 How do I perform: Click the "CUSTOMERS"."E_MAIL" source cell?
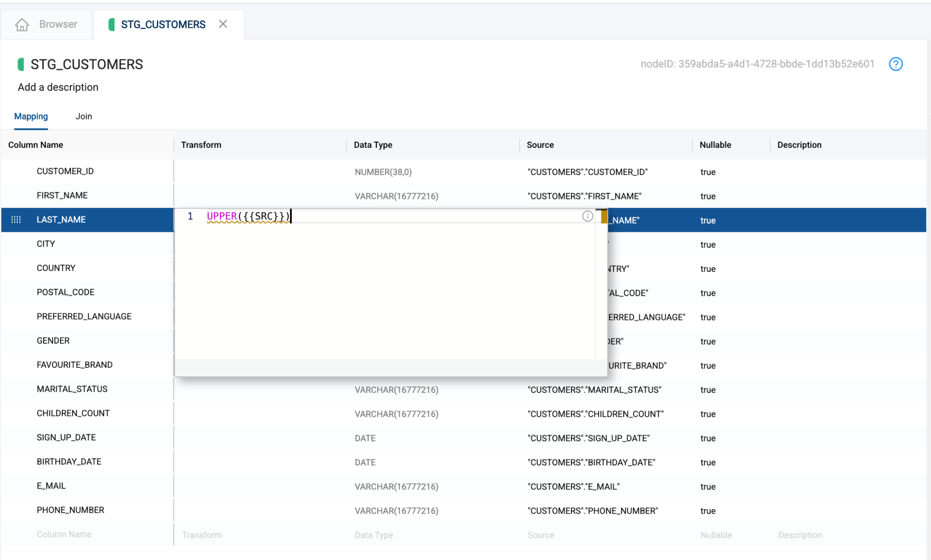tap(573, 487)
